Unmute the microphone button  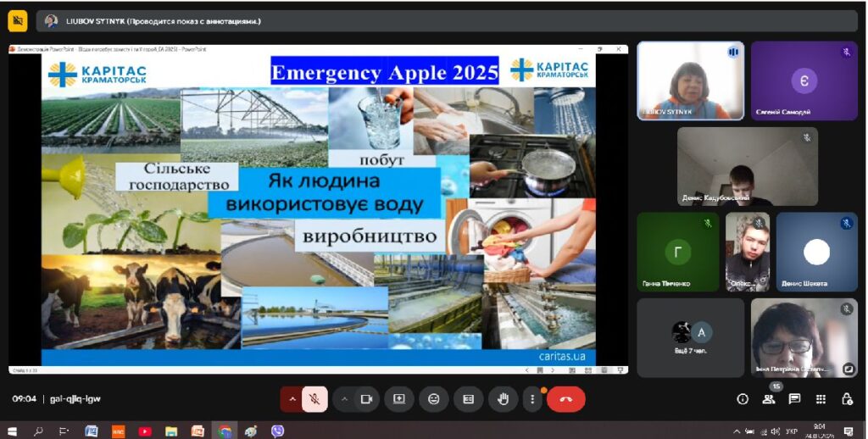pos(314,399)
